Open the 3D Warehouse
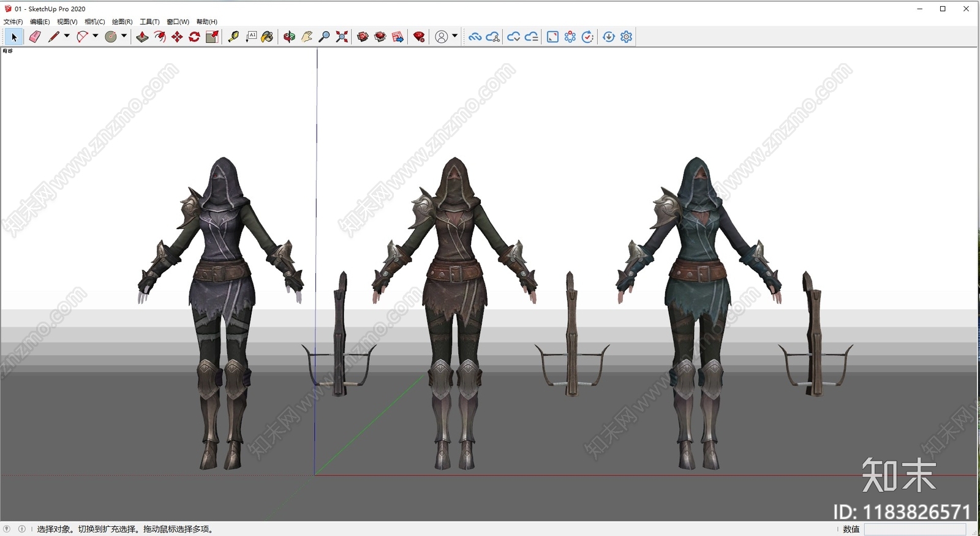 pyautogui.click(x=363, y=37)
